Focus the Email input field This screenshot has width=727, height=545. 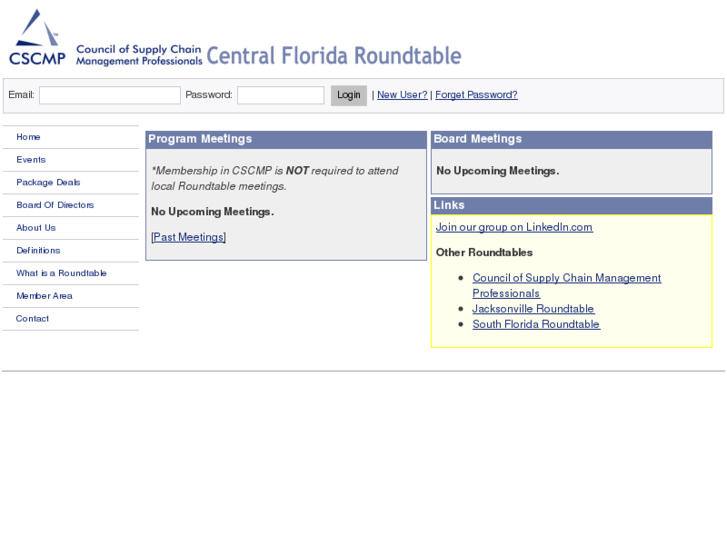tap(110, 95)
